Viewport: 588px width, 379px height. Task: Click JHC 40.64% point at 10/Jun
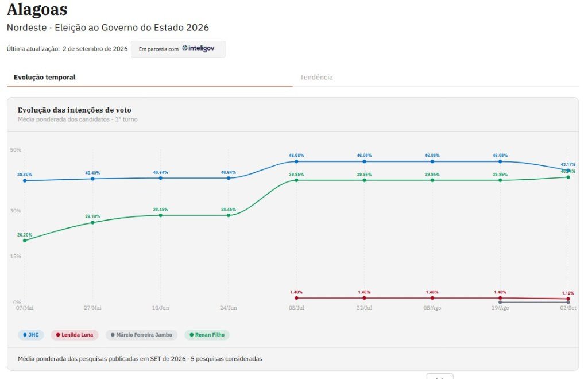161,178
